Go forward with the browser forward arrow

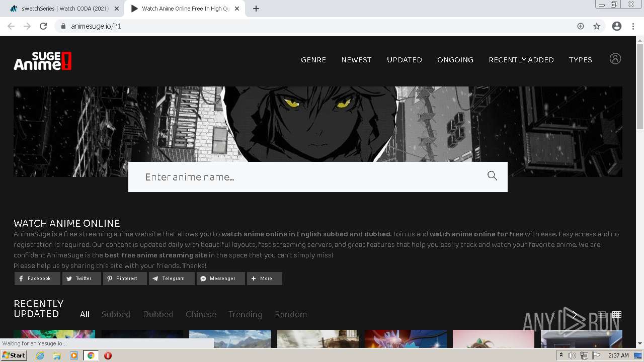point(27,26)
